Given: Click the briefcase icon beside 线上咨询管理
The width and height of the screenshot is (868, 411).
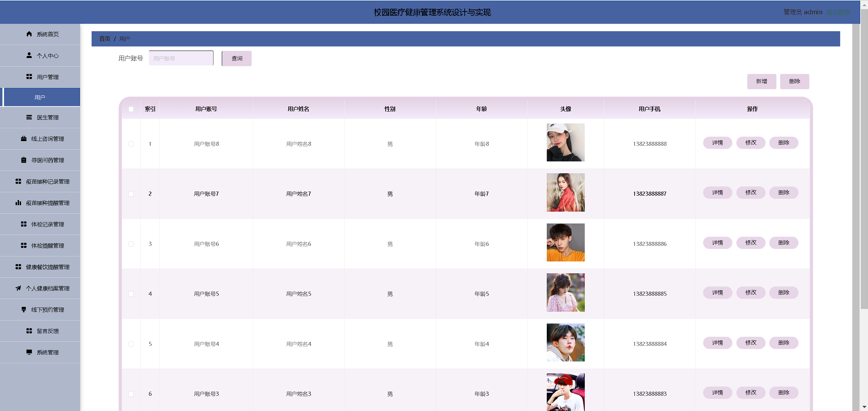Looking at the screenshot, I should 24,139.
